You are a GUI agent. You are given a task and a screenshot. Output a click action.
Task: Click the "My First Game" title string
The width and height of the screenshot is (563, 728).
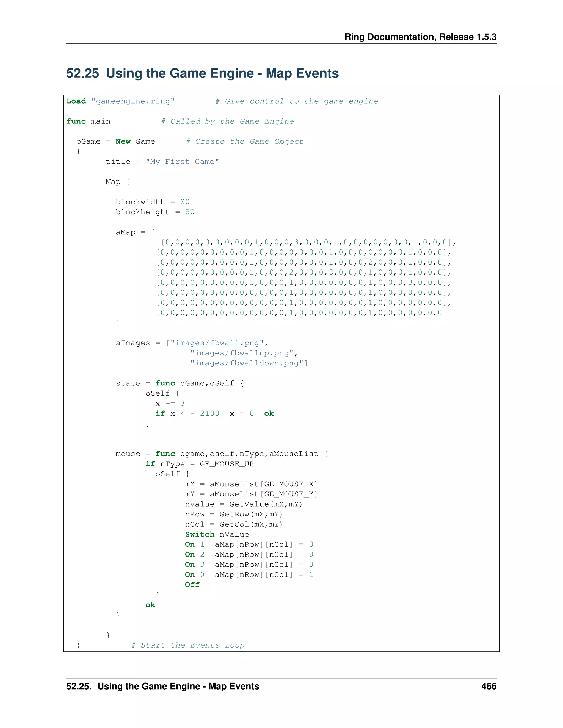pos(182,162)
